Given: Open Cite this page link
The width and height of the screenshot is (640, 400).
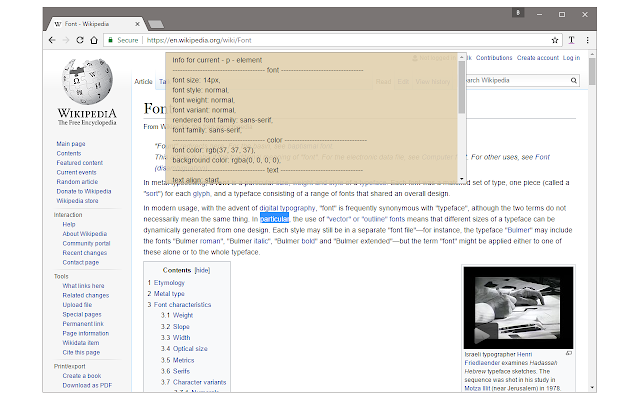Looking at the screenshot, I should click(81, 352).
